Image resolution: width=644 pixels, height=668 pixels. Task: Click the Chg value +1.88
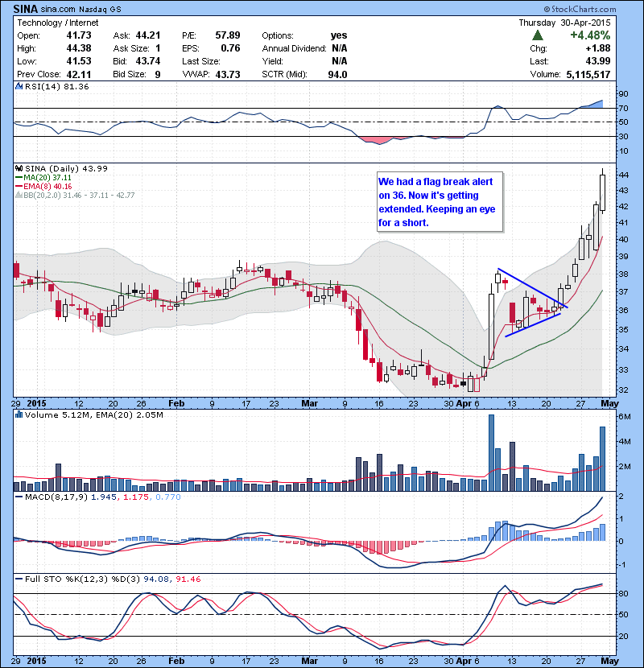pyautogui.click(x=598, y=48)
